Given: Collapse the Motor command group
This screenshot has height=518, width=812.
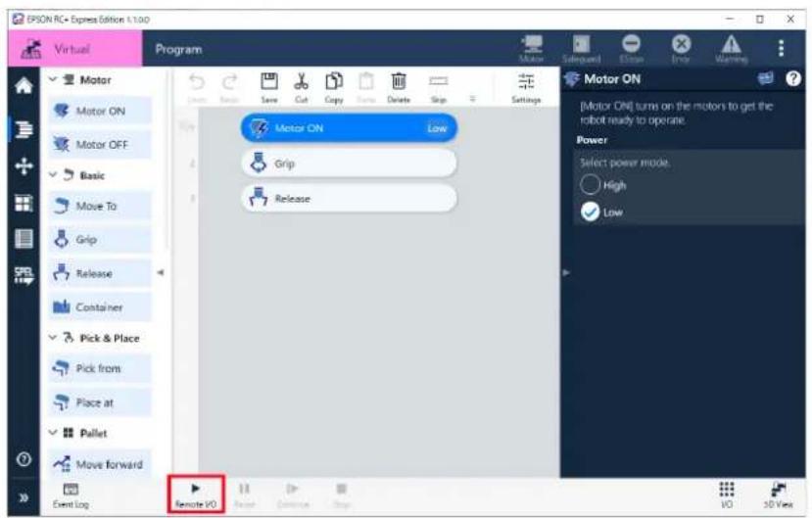Looking at the screenshot, I should 52,79.
